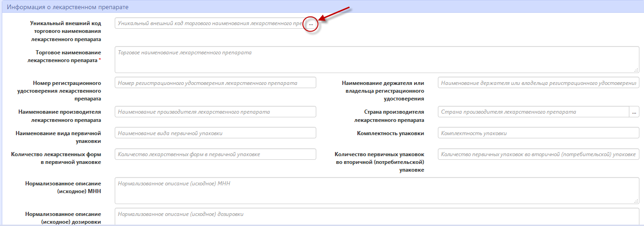
Task: Click the resize handle of the trade name text area
Action: pos(636,70)
